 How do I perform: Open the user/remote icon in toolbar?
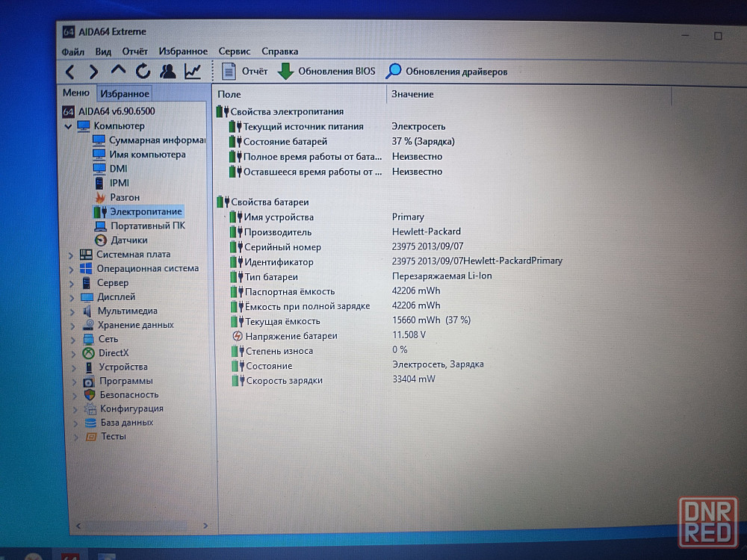coord(168,72)
